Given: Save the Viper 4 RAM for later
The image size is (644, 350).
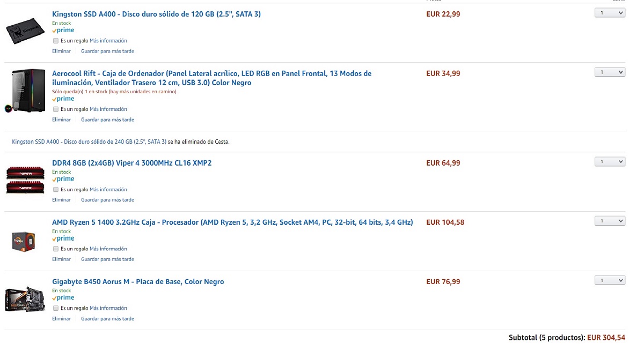Looking at the screenshot, I should pos(107,200).
